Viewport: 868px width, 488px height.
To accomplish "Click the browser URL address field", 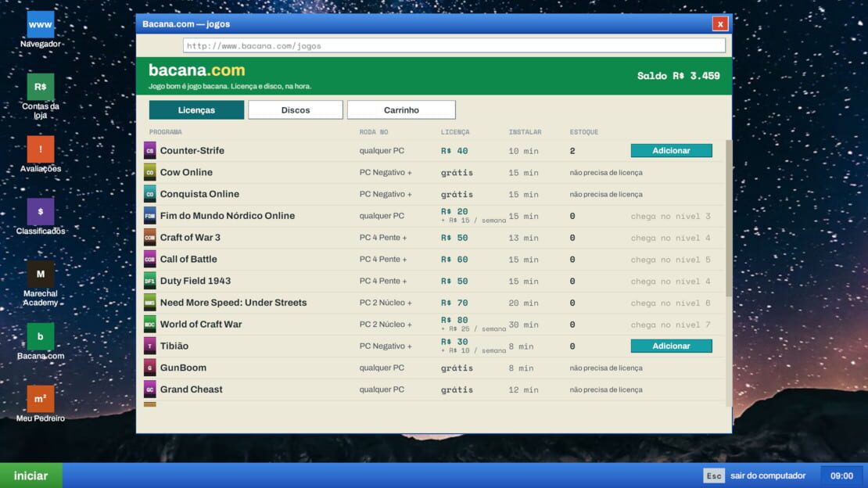I will pos(454,45).
